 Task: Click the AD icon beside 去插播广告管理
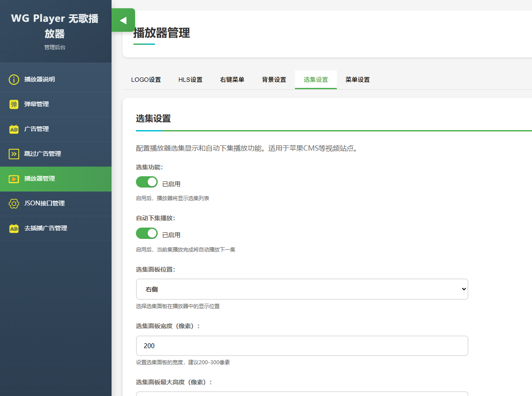click(x=14, y=228)
